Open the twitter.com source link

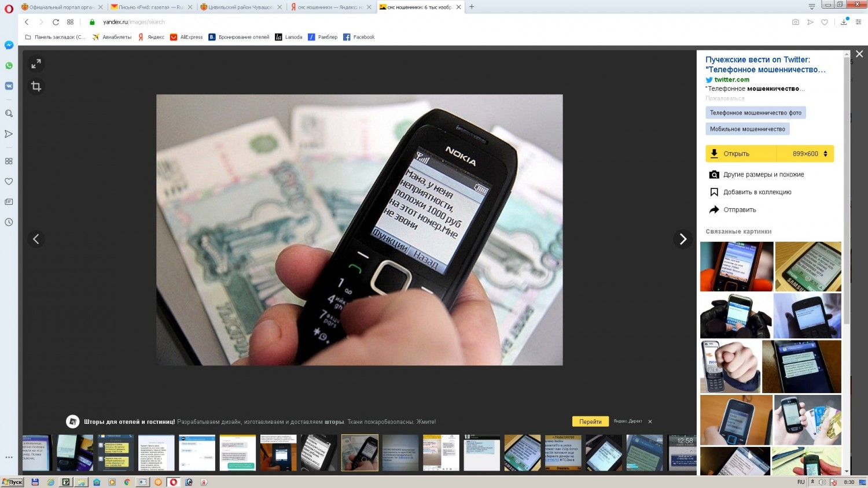727,80
